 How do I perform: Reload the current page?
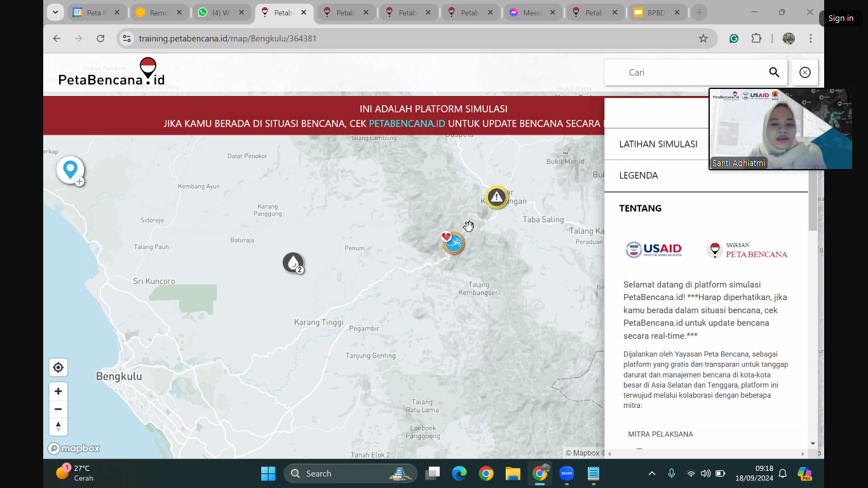point(100,38)
